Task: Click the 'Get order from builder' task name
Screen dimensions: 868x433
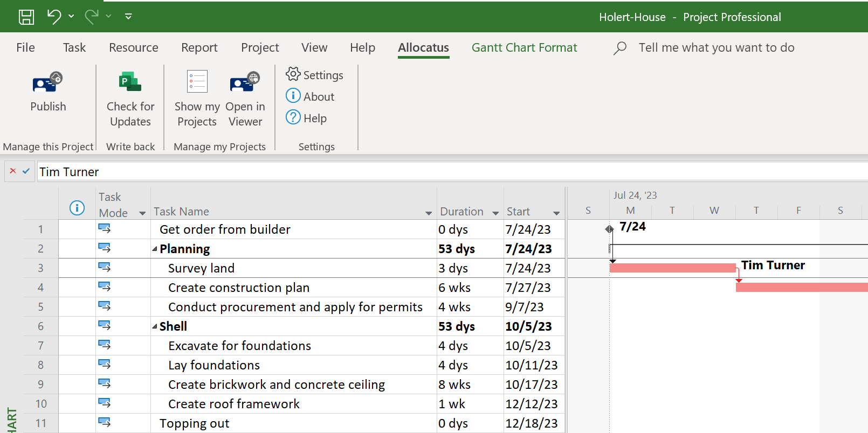Action: click(225, 229)
